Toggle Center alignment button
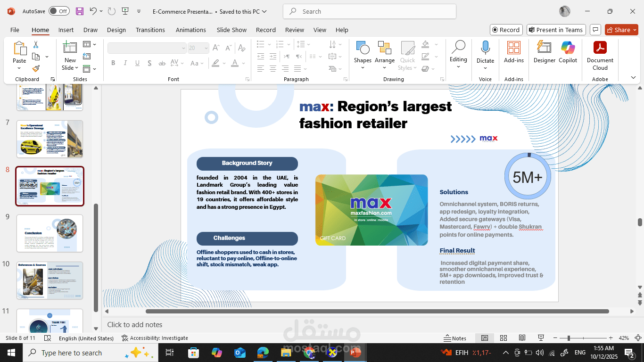This screenshot has height=362, width=644. (x=273, y=68)
